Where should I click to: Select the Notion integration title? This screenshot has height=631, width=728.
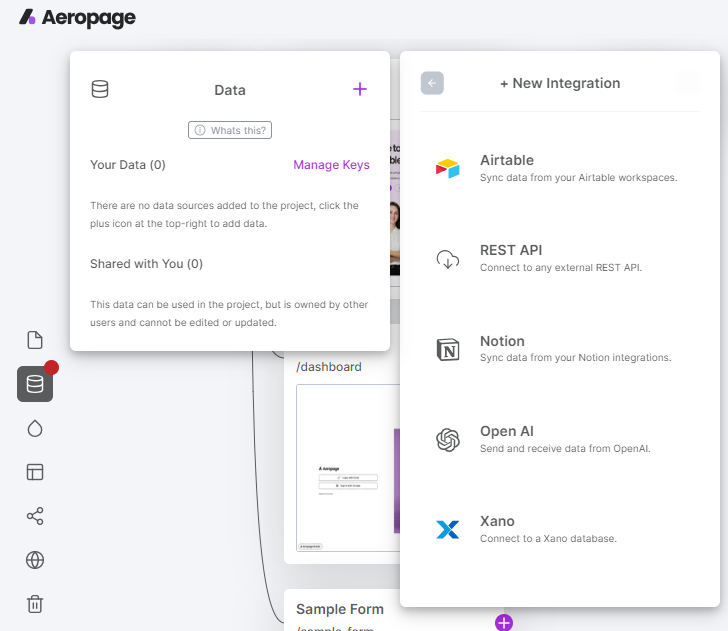click(x=502, y=341)
